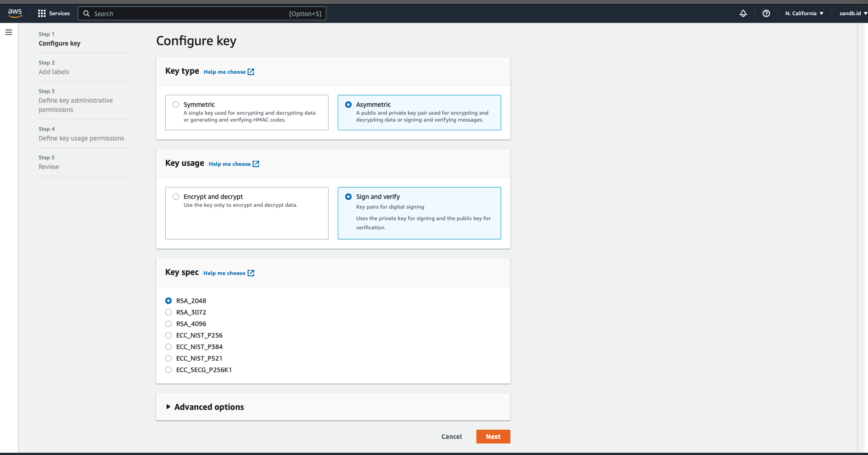868x455 pixels.
Task: Open the help question mark icon
Action: click(766, 13)
